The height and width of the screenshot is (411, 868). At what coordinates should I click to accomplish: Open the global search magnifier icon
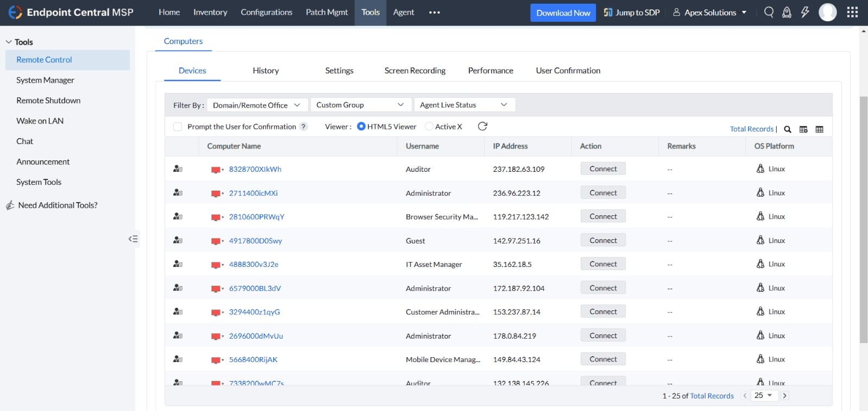(769, 12)
